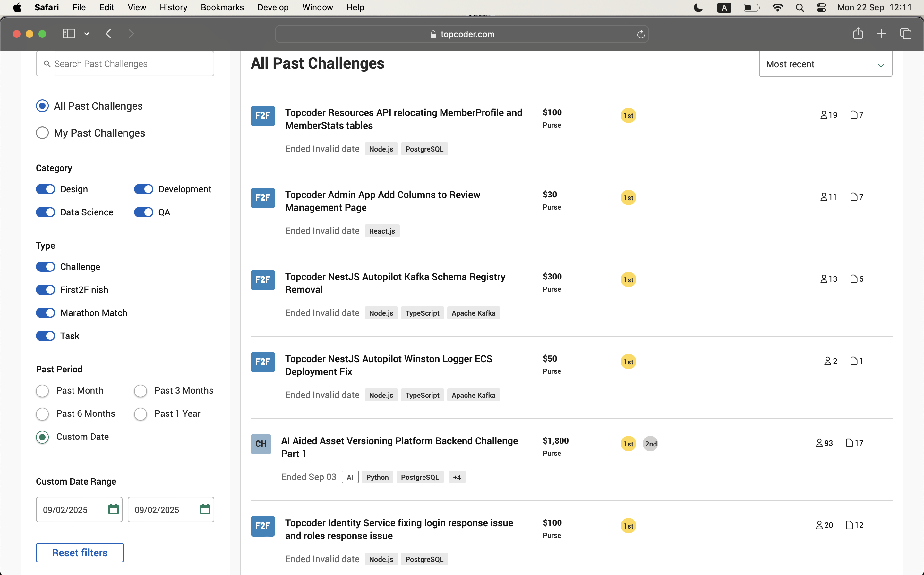This screenshot has width=924, height=575.
Task: Click the Safari share icon
Action: [x=858, y=34]
